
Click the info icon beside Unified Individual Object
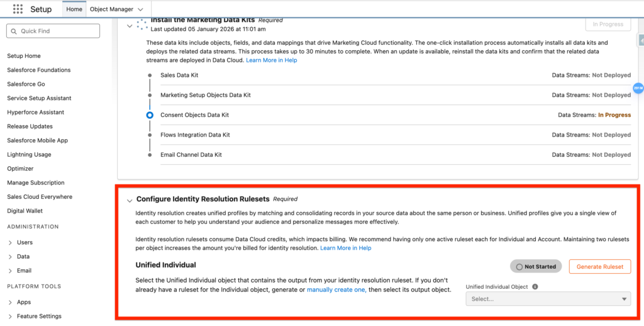pos(535,286)
